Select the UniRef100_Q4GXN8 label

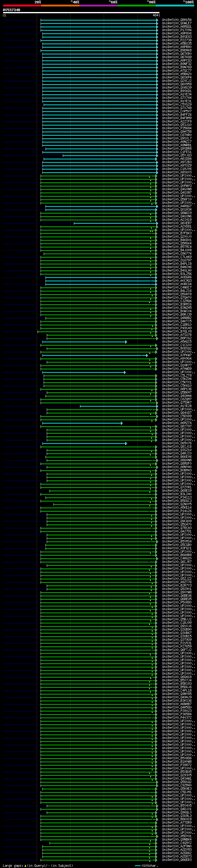[x=176, y=189]
